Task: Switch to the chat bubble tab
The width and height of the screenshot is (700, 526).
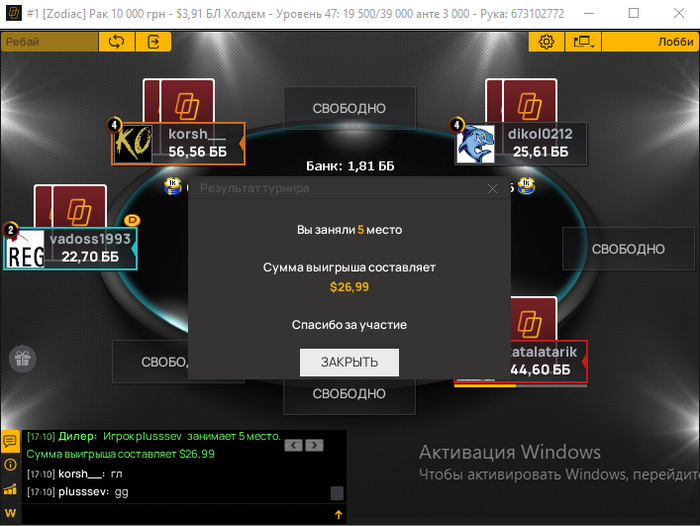Action: pyautogui.click(x=10, y=441)
